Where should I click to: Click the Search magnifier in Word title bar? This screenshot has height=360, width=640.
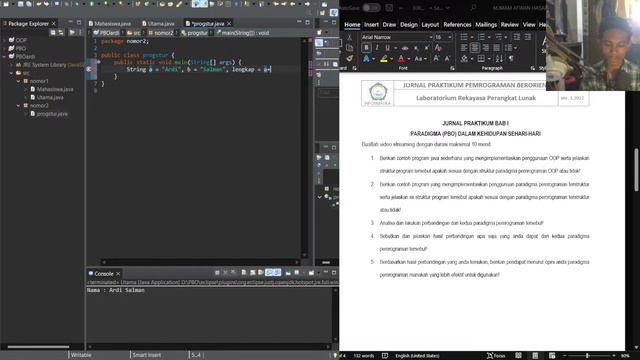pos(473,7)
